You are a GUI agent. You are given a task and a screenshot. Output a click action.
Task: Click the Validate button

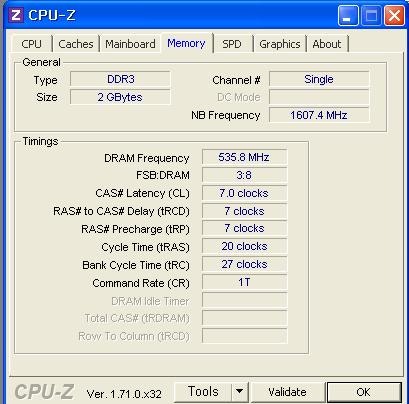click(287, 392)
